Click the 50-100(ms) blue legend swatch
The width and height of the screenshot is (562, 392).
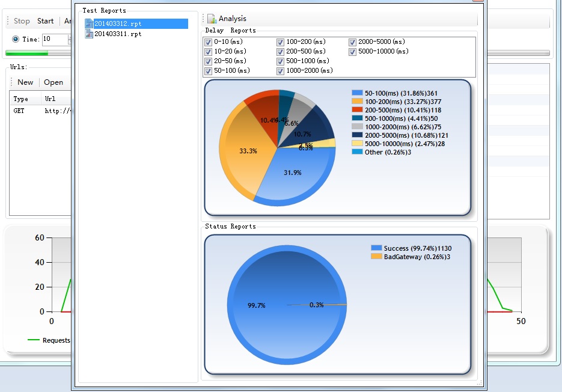coord(358,93)
